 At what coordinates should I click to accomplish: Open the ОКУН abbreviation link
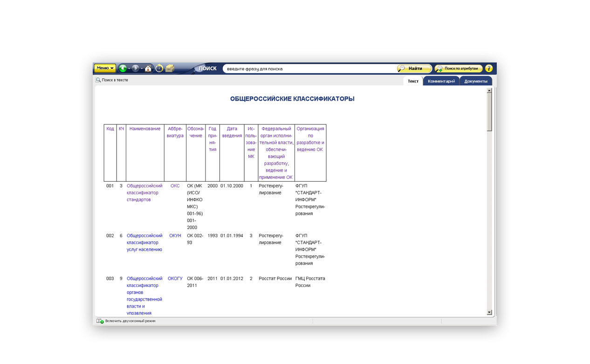point(175,235)
